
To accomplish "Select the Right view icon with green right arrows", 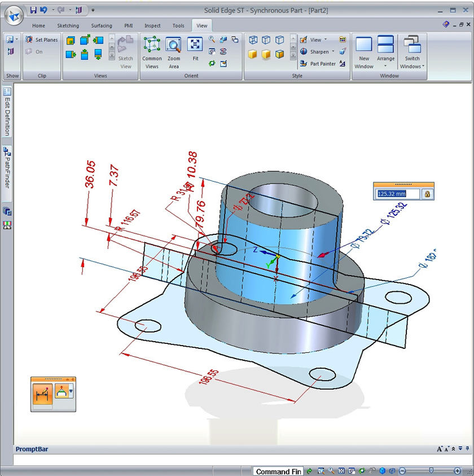I will click(71, 55).
